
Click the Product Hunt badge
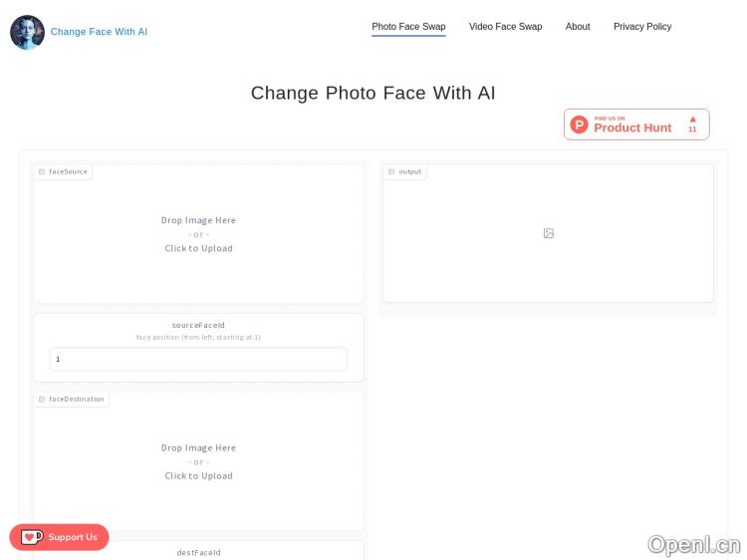[636, 125]
